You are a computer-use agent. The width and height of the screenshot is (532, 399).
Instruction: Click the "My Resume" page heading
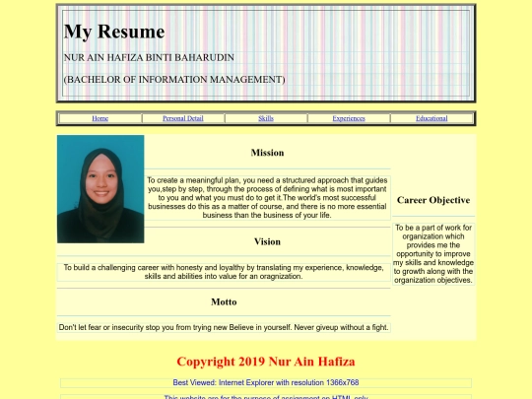114,32
